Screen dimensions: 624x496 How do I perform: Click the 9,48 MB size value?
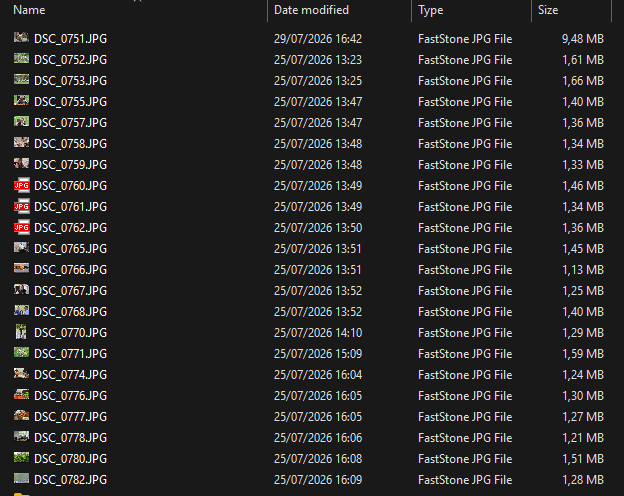(583, 39)
